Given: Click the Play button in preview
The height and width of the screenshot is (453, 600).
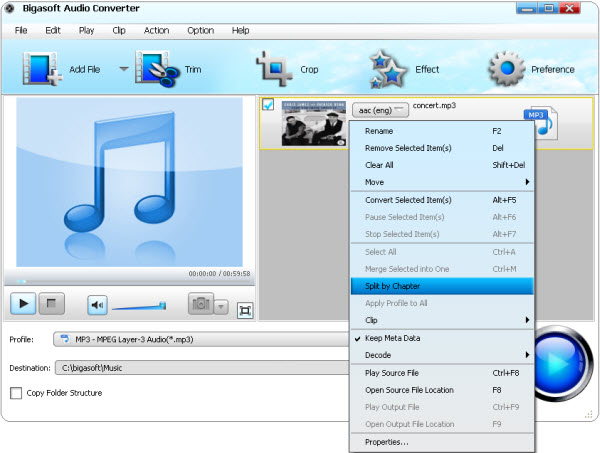Looking at the screenshot, I should [x=23, y=304].
